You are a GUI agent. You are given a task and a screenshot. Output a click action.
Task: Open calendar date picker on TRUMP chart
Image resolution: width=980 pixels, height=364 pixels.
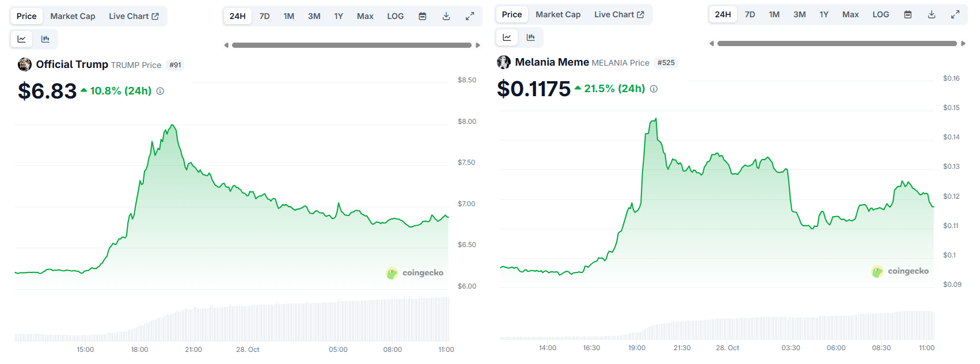pos(422,16)
